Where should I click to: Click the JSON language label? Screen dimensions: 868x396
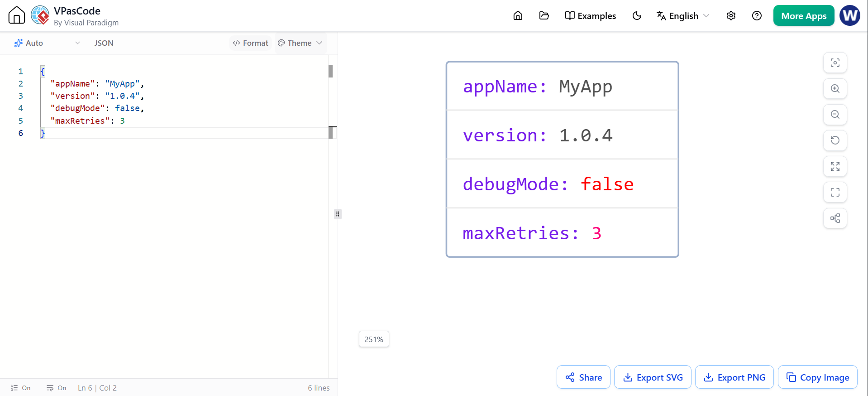pyautogui.click(x=104, y=43)
